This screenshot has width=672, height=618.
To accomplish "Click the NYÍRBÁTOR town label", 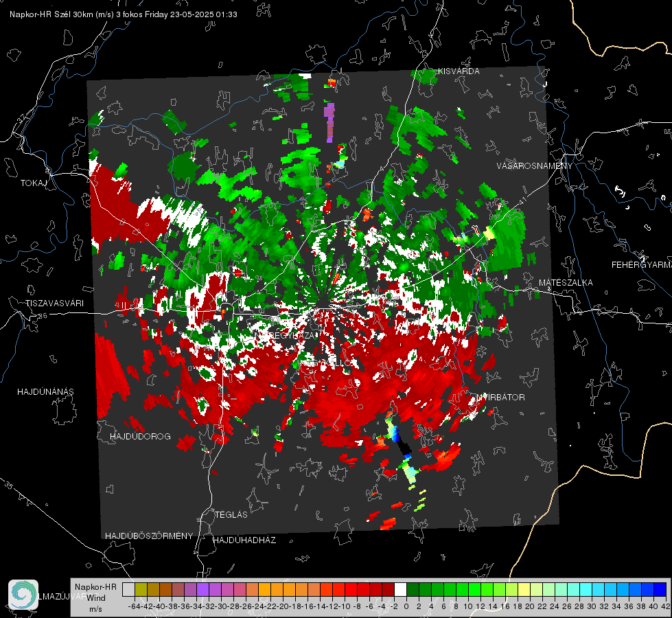I will 500,397.
